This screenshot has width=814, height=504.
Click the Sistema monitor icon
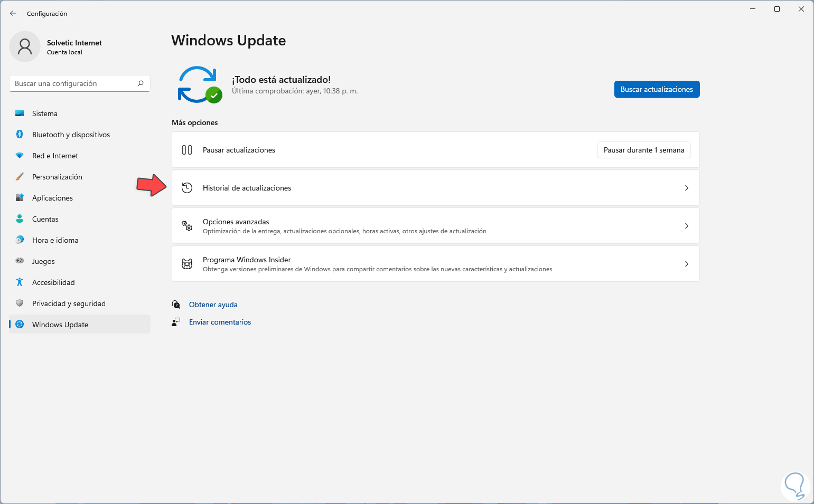20,113
